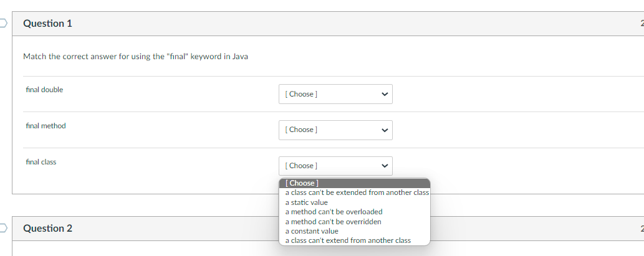Open the dropdown for "final double"

tap(335, 94)
